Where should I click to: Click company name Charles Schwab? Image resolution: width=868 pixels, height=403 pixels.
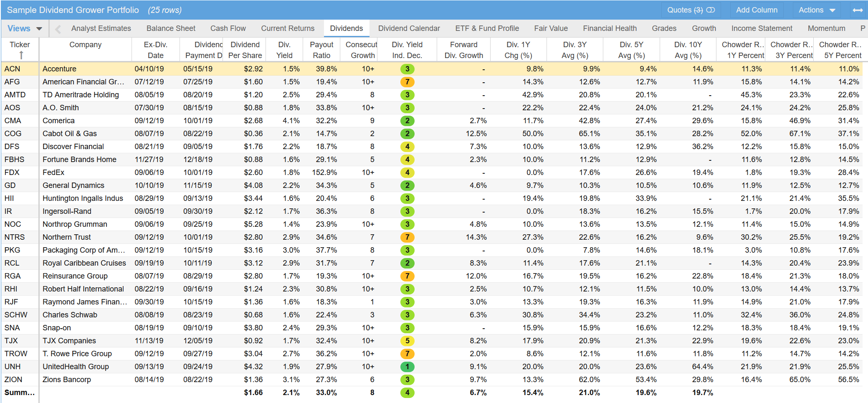click(x=70, y=315)
